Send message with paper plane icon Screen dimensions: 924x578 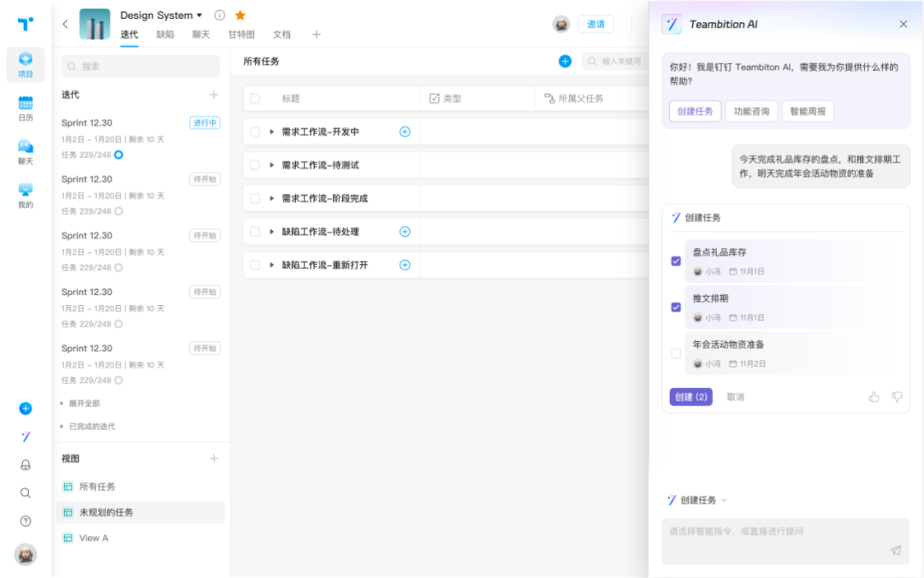pyautogui.click(x=896, y=551)
